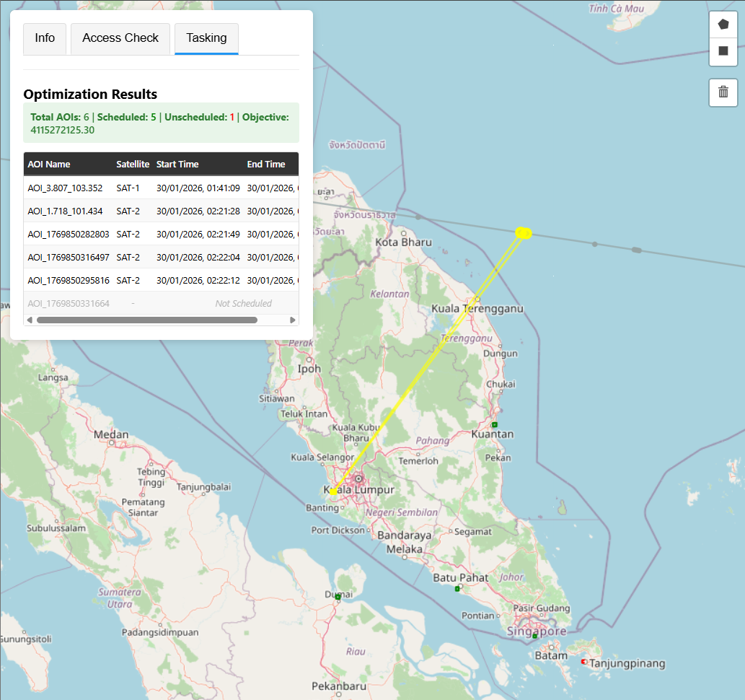Click the green AOI marker near Batu Pahat
745x700 pixels.
(457, 589)
